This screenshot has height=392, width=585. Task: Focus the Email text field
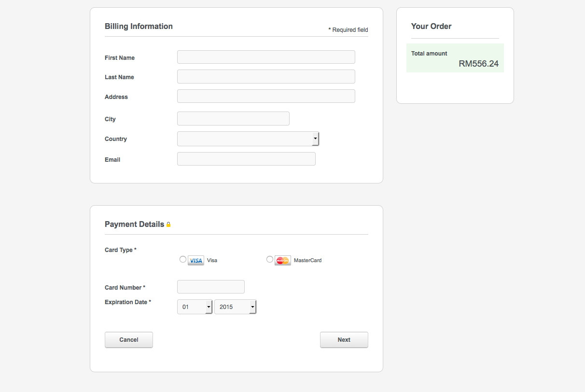click(246, 159)
